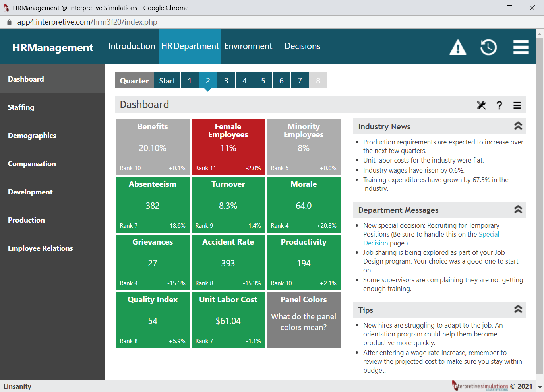The image size is (544, 392).
Task: Open the Absenteeism panel
Action: pyautogui.click(x=153, y=205)
